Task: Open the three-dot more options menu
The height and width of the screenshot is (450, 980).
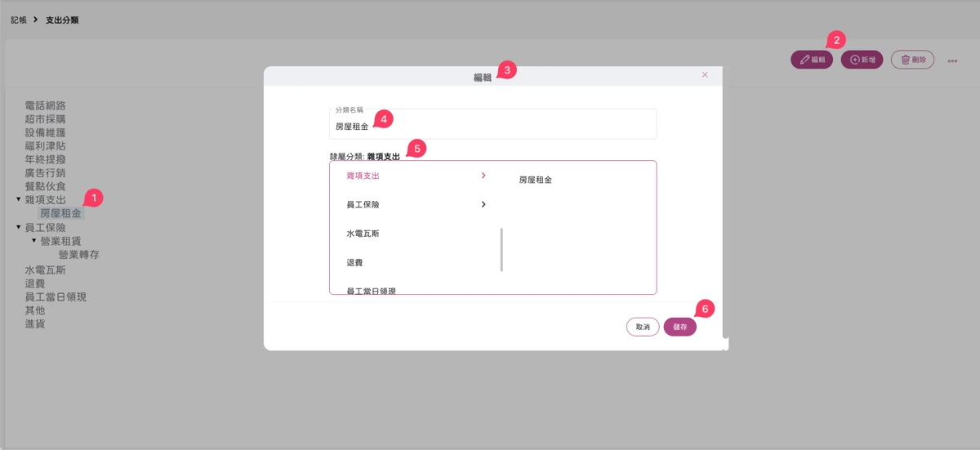Action: pos(952,60)
